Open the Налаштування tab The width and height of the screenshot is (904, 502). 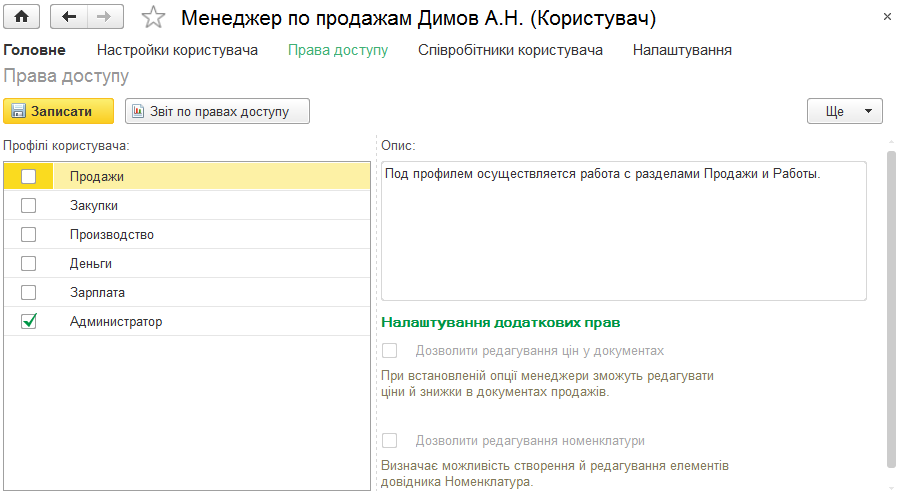click(682, 50)
